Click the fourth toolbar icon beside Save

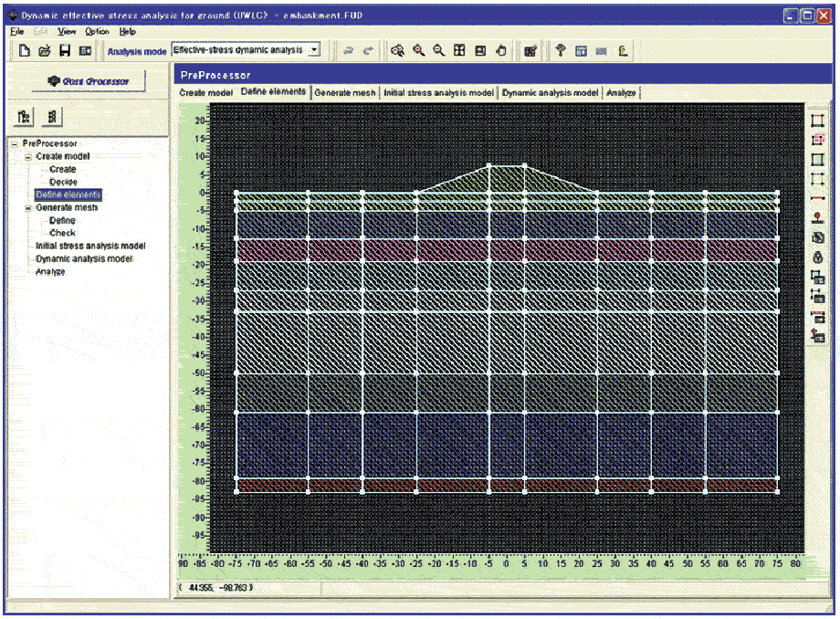click(x=85, y=51)
